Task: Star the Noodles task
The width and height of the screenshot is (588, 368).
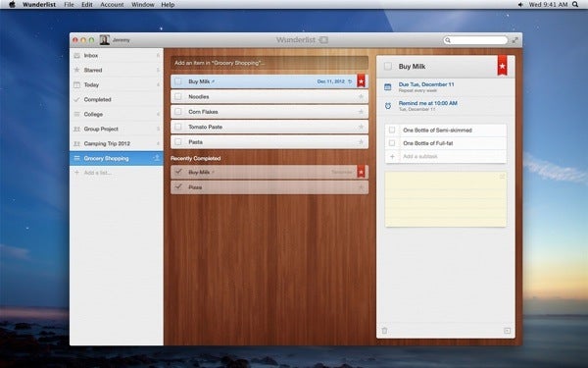Action: point(361,96)
